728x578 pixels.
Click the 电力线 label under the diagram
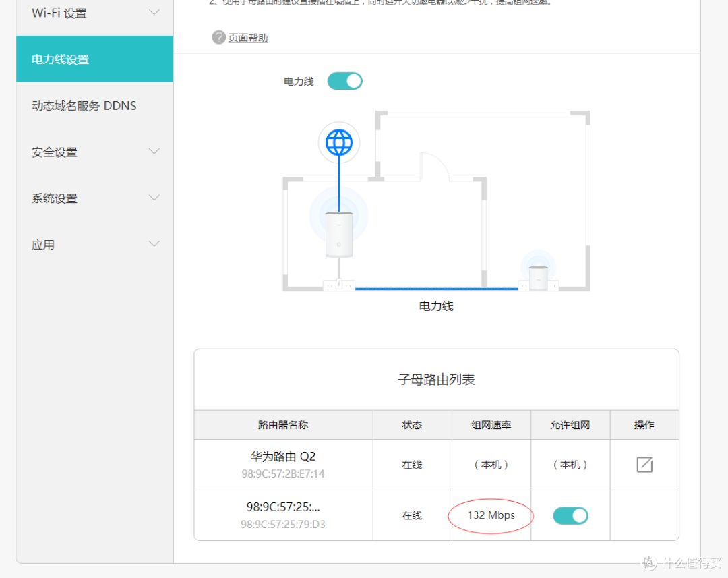[436, 306]
